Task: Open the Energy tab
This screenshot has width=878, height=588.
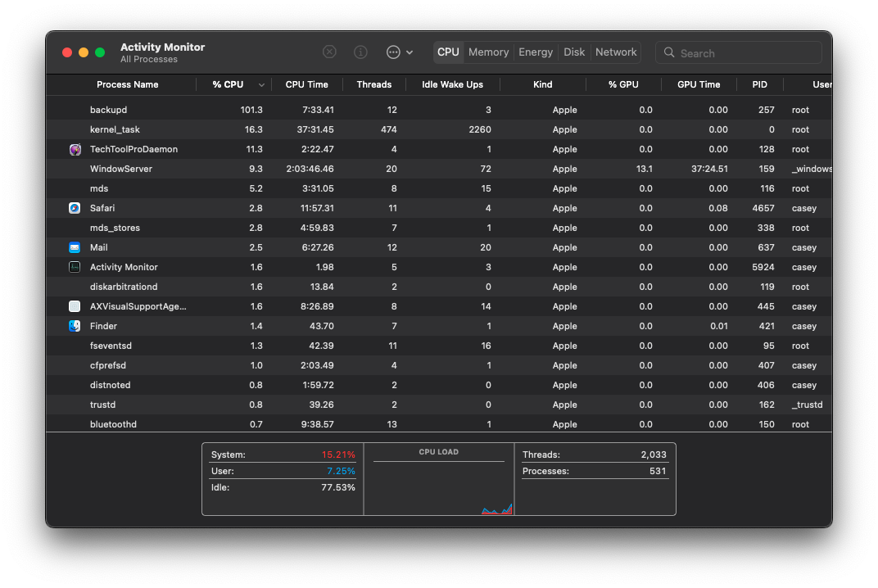Action: coord(536,52)
